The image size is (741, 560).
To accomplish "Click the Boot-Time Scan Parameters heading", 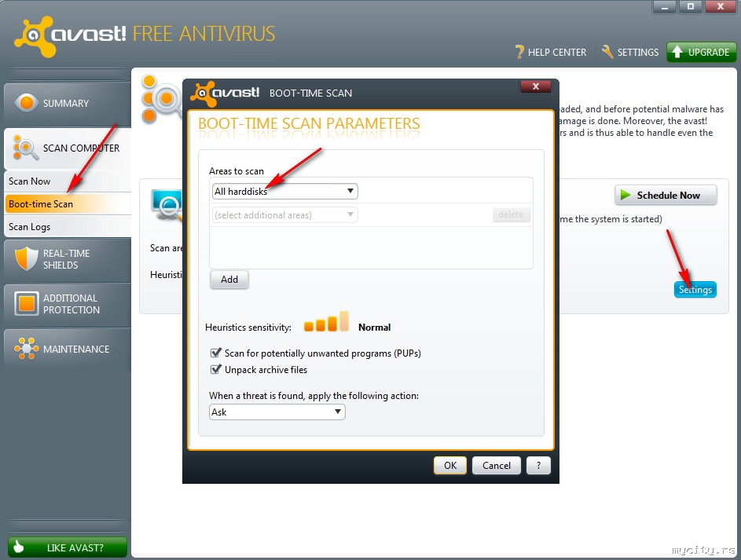I will (309, 123).
